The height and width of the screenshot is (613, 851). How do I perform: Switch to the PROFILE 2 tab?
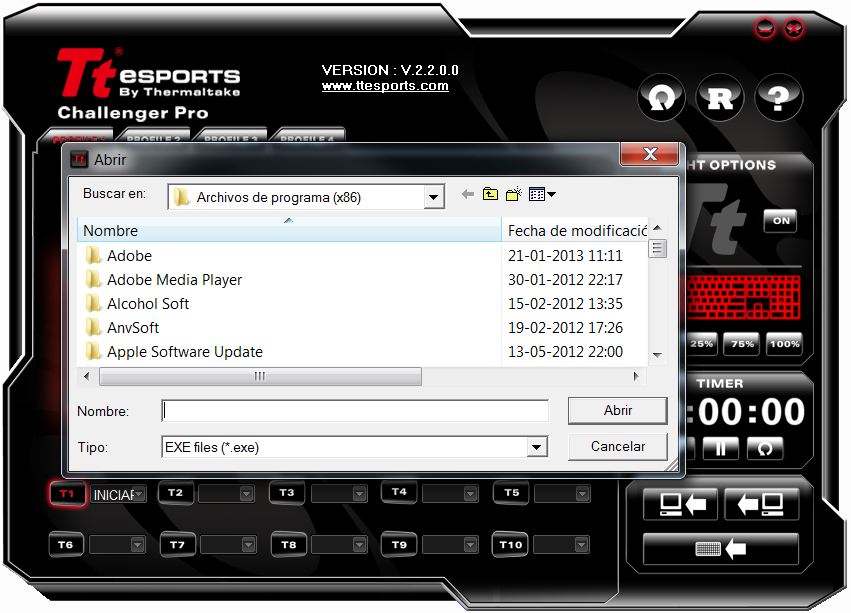(154, 136)
